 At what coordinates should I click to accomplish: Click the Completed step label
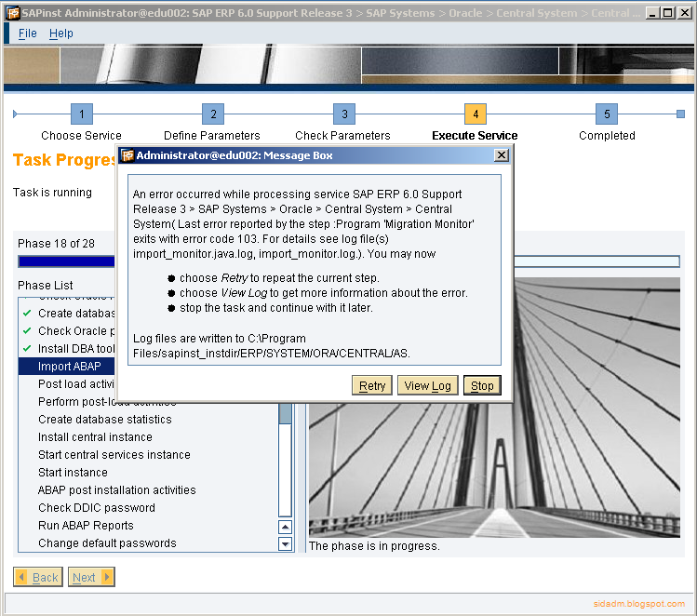point(607,136)
